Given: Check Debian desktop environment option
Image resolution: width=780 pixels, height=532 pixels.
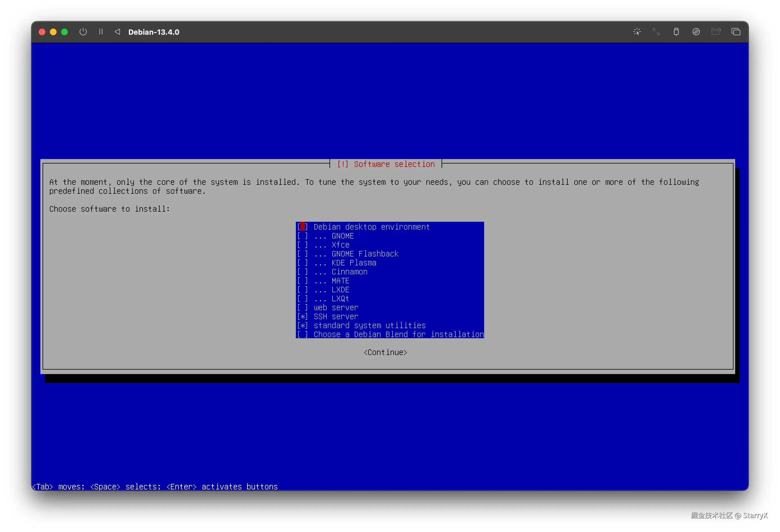Looking at the screenshot, I should [302, 227].
